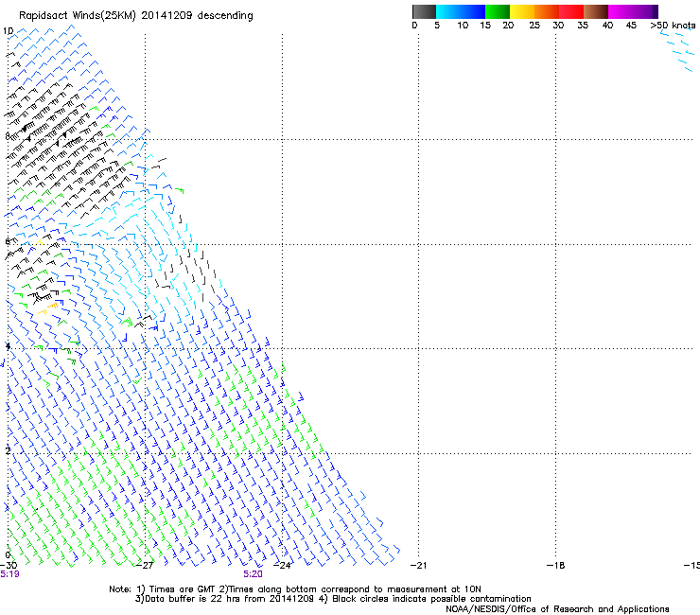700x615 pixels.
Task: Click the purple time stamp '5:20'
Action: (x=253, y=574)
